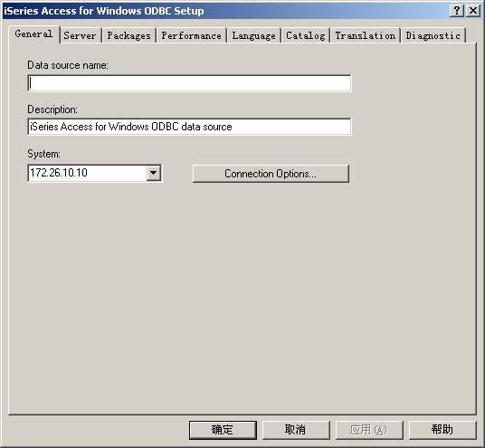
Task: Click the iSeries Access ODBC Setup title bar
Action: 226,11
